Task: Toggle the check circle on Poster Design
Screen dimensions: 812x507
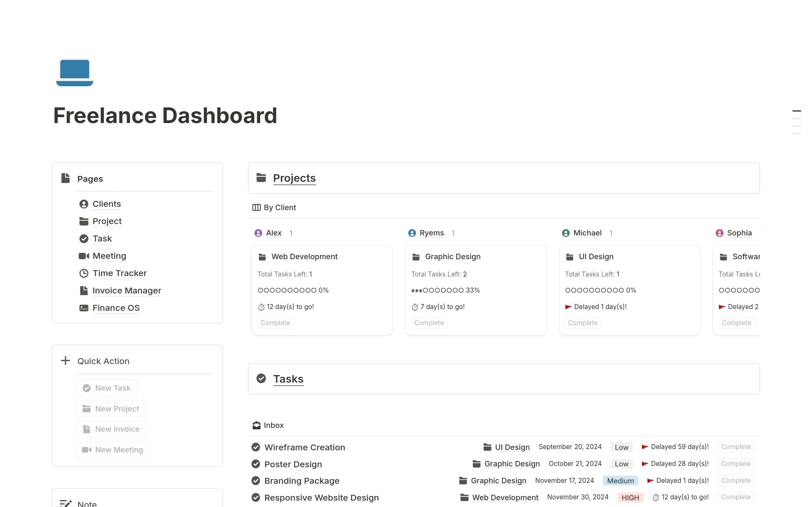Action: pos(255,463)
